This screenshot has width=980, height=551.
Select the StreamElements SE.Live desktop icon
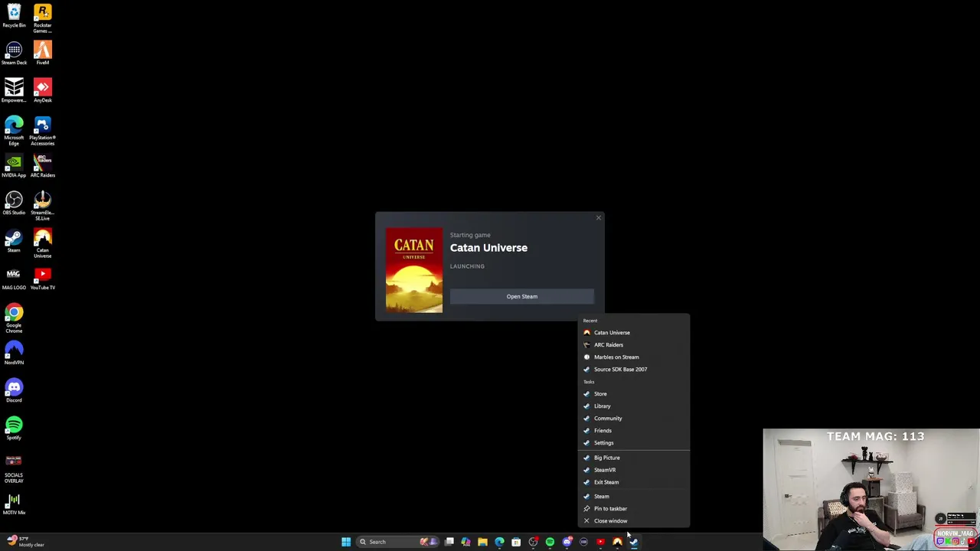pos(42,206)
